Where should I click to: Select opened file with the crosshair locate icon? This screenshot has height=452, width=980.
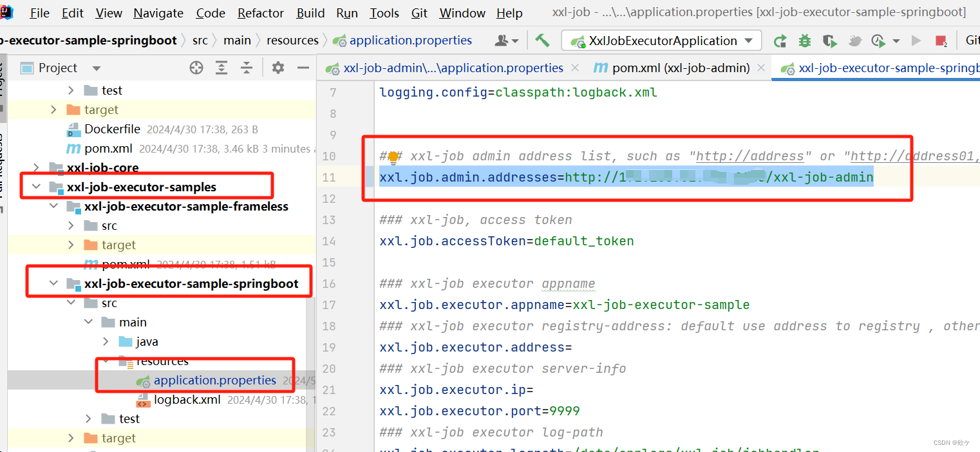click(x=196, y=68)
